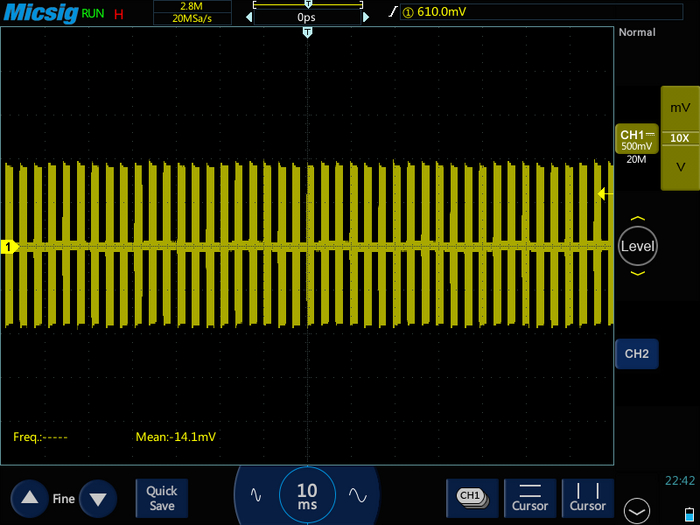Tap the narrower-wave timebase icon right of 10 ms
The width and height of the screenshot is (700, 525).
tap(357, 495)
